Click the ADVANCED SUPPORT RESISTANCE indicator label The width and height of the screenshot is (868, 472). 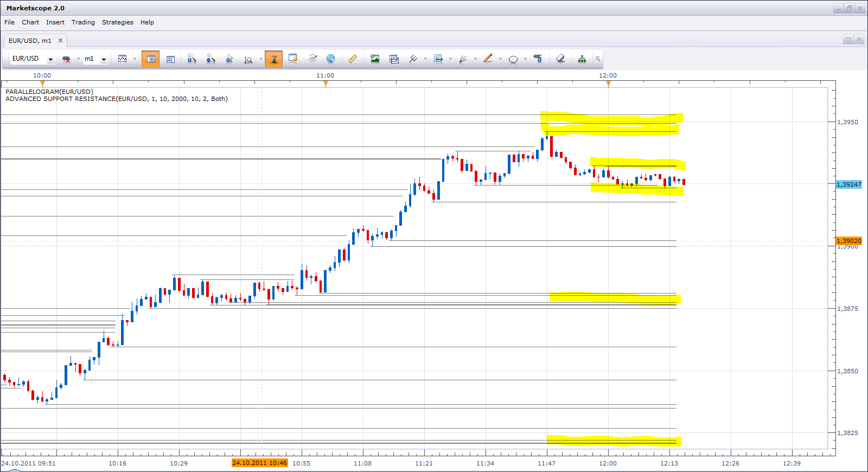[117, 99]
